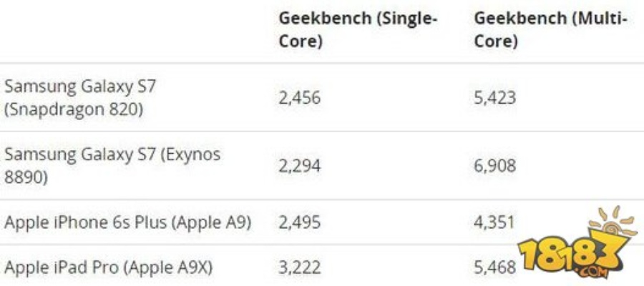This screenshot has height=286, width=644.
Task: Select the single-core score 2,294
Action: [300, 165]
